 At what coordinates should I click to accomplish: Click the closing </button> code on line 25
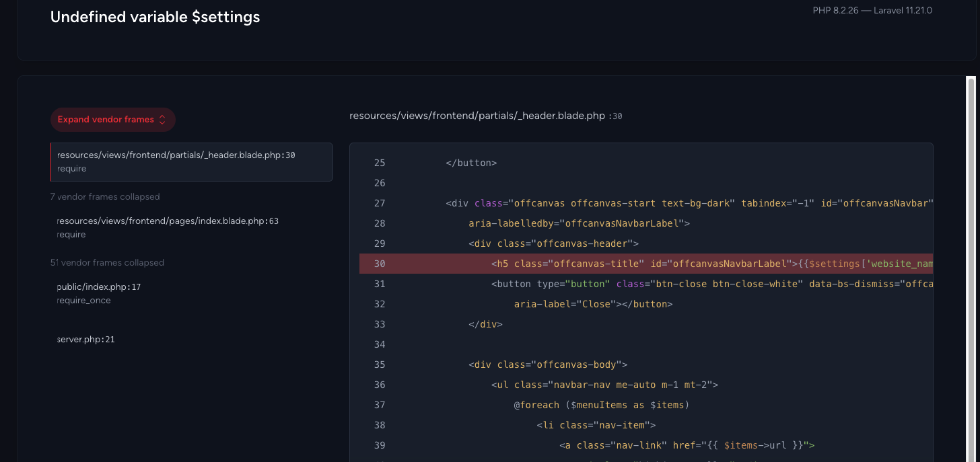point(471,163)
